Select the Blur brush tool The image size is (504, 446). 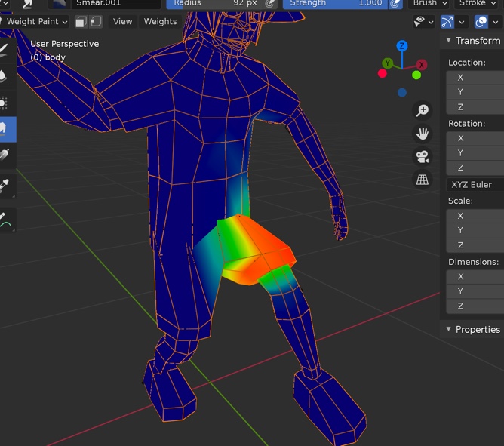(x=5, y=75)
